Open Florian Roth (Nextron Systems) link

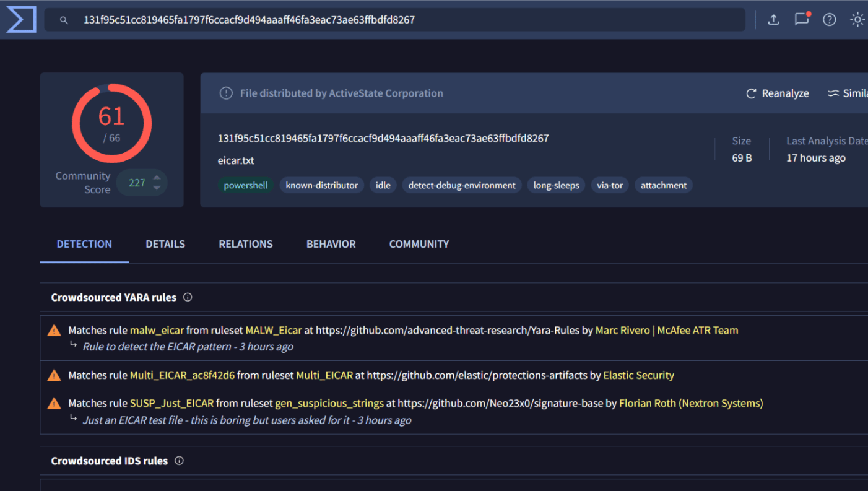(x=691, y=404)
